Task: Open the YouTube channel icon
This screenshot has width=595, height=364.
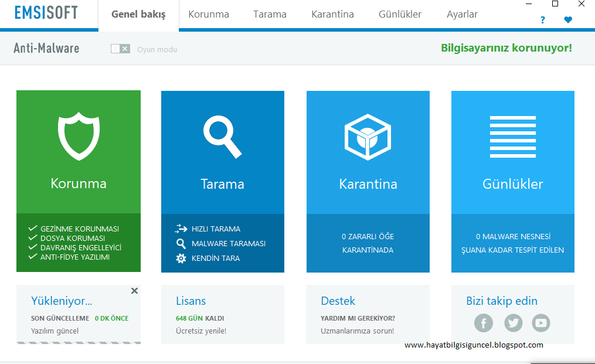Action: click(x=541, y=323)
